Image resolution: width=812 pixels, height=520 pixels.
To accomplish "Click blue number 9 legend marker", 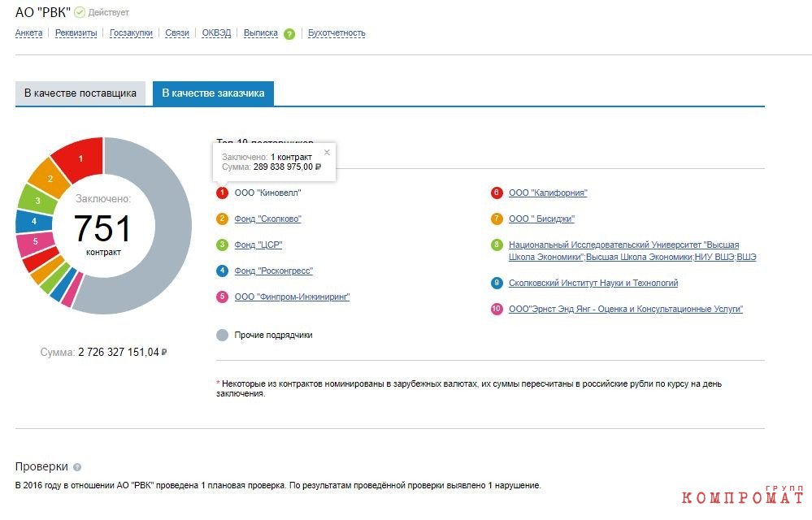I will point(497,283).
